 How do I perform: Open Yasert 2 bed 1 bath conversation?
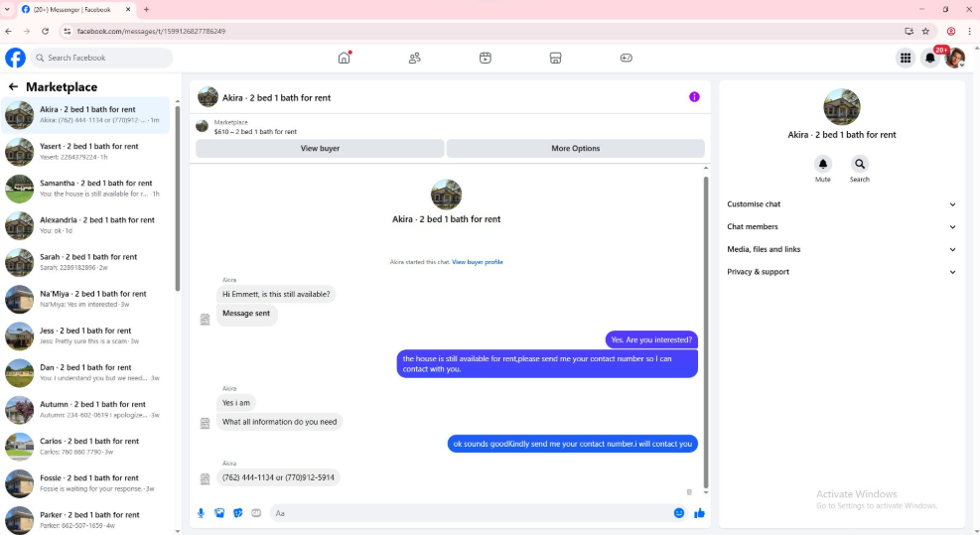85,152
